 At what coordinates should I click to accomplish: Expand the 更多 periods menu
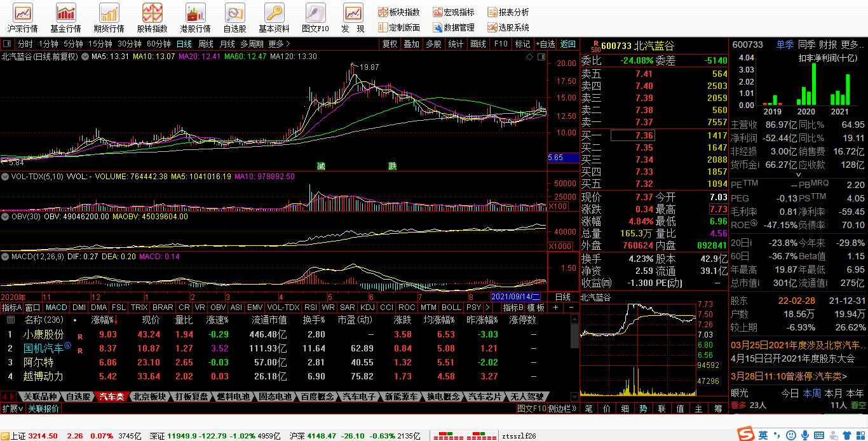279,44
